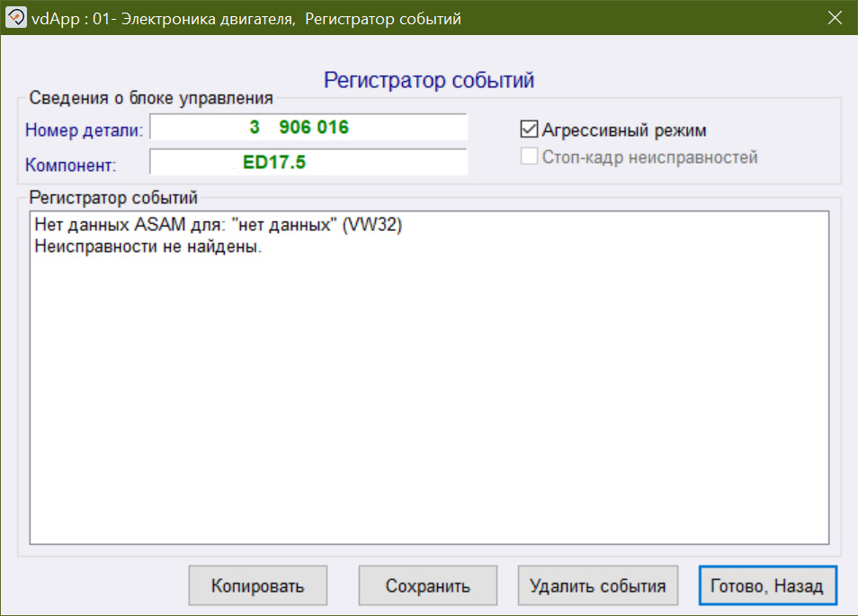Click the Компонент label

pos(70,165)
